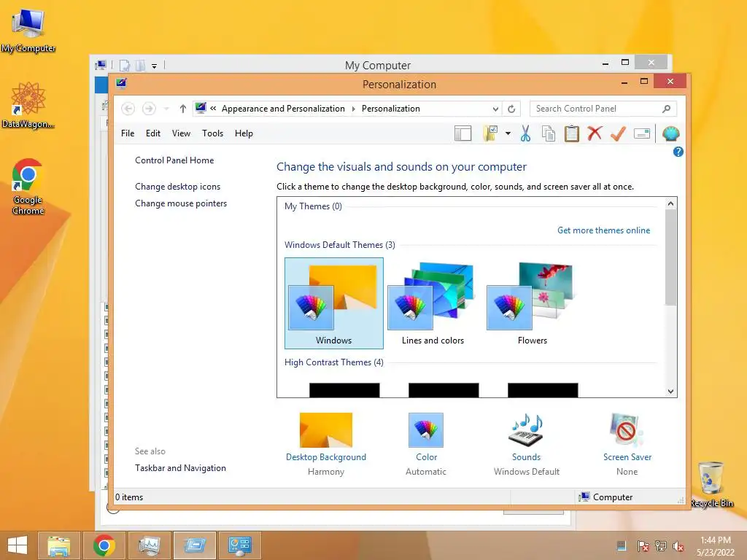The width and height of the screenshot is (747, 560).
Task: Click Appearance and Personalization breadcrumb
Action: click(283, 109)
